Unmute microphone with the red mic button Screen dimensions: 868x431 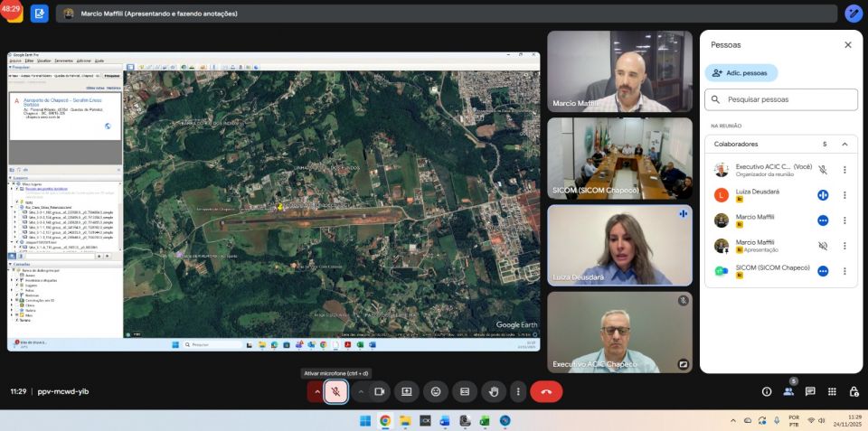point(335,391)
